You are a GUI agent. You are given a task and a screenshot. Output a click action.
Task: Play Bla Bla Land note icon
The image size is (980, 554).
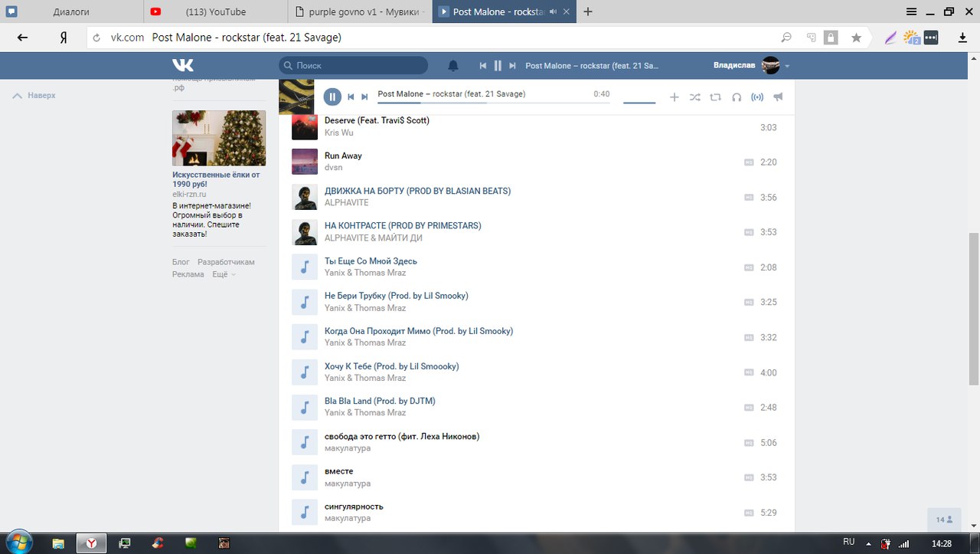pyautogui.click(x=305, y=407)
